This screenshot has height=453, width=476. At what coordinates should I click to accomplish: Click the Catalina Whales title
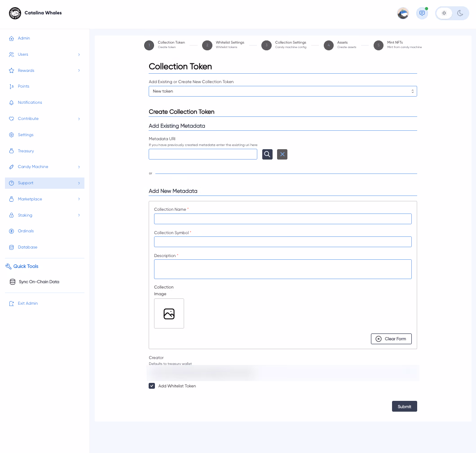pyautogui.click(x=43, y=13)
